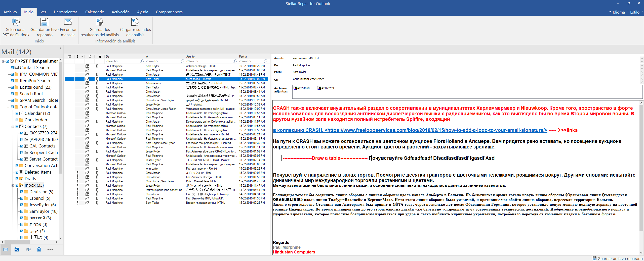Switch to Ver tab
Screen dimensions: 644x261
[43, 12]
